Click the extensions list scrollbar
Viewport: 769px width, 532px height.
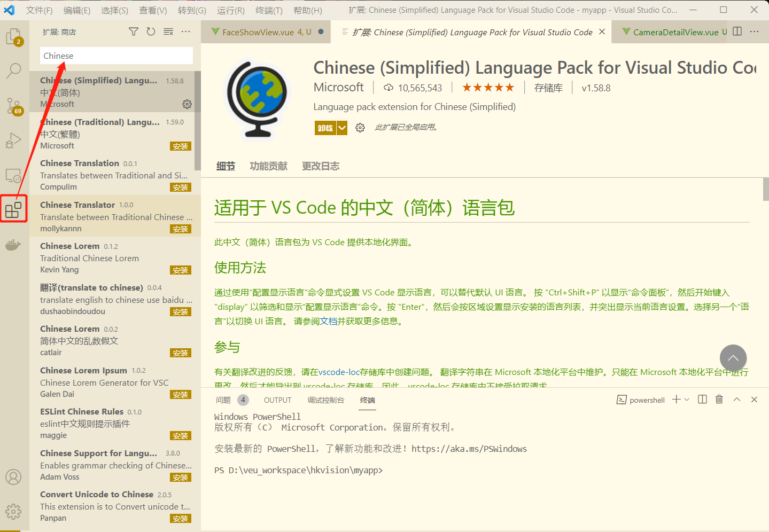click(x=198, y=121)
